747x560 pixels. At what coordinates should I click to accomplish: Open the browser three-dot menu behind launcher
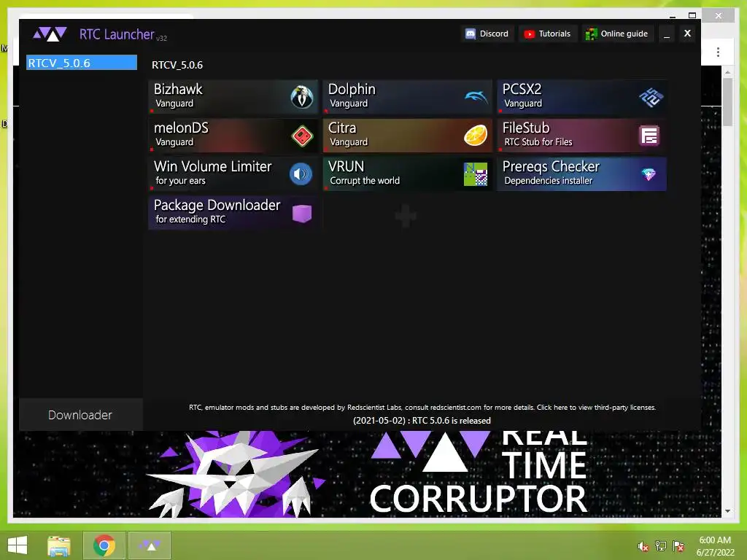click(x=718, y=52)
